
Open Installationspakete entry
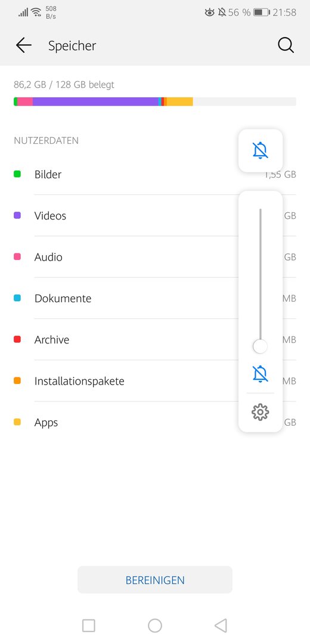(x=155, y=381)
